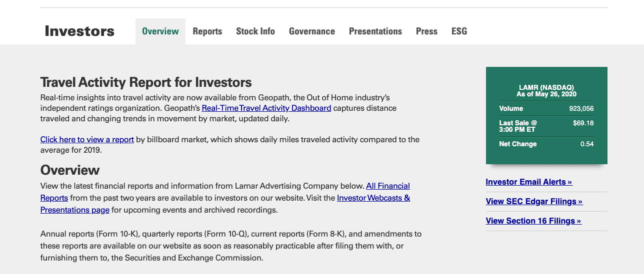Click the Travel Activity Report for Investors heading
The height and width of the screenshot is (274, 644).
pyautogui.click(x=145, y=82)
